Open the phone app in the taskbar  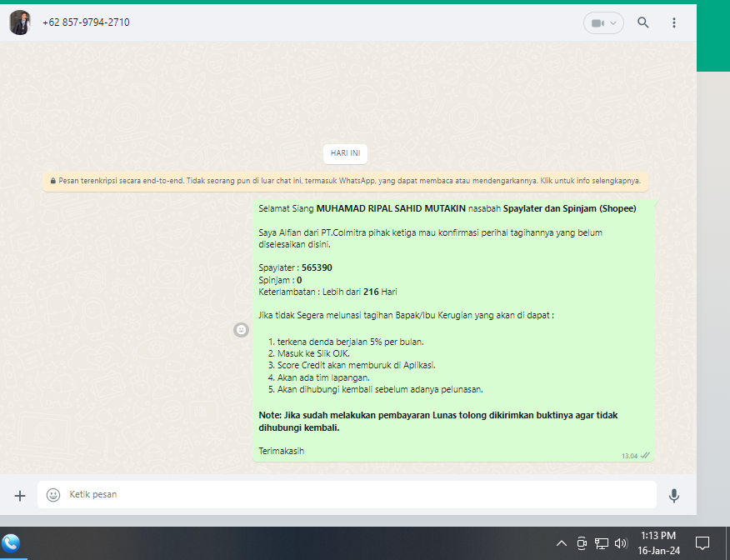pos(11,543)
